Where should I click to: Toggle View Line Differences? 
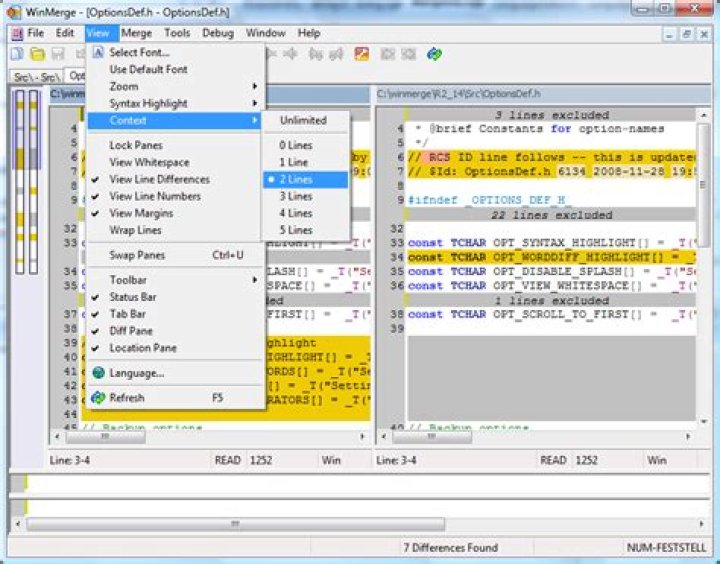(x=173, y=179)
